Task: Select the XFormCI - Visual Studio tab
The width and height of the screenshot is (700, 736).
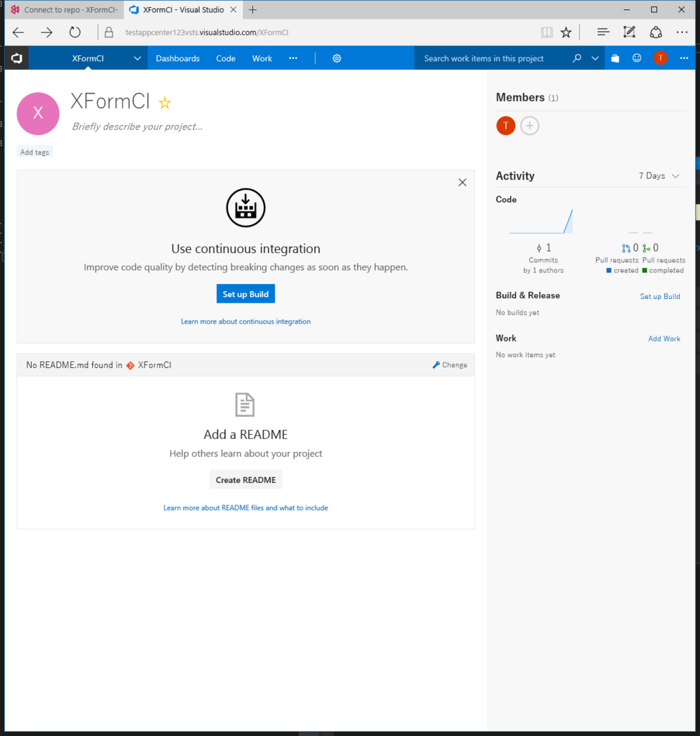Action: click(x=183, y=10)
